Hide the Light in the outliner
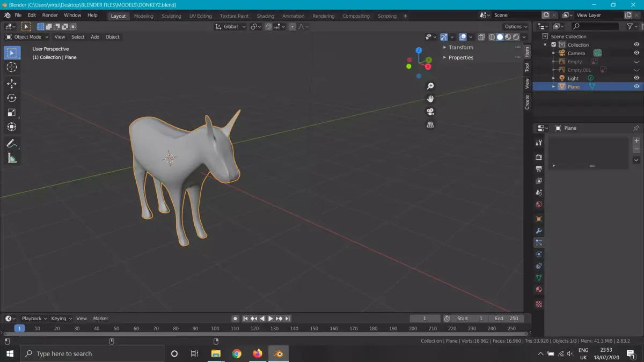The width and height of the screenshot is (644, 362). click(x=636, y=78)
